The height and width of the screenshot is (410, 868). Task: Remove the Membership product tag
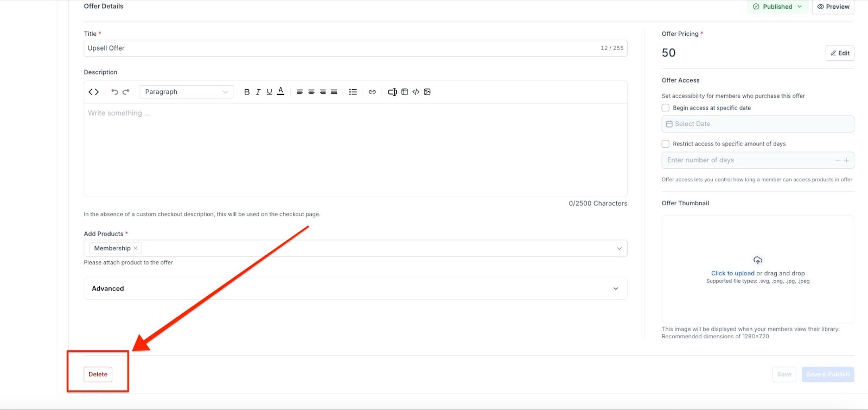[x=136, y=248]
